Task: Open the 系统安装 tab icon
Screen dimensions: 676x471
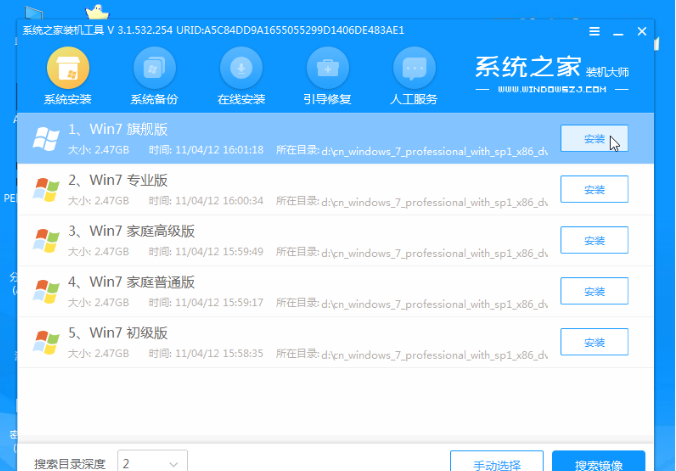Action: click(68, 68)
